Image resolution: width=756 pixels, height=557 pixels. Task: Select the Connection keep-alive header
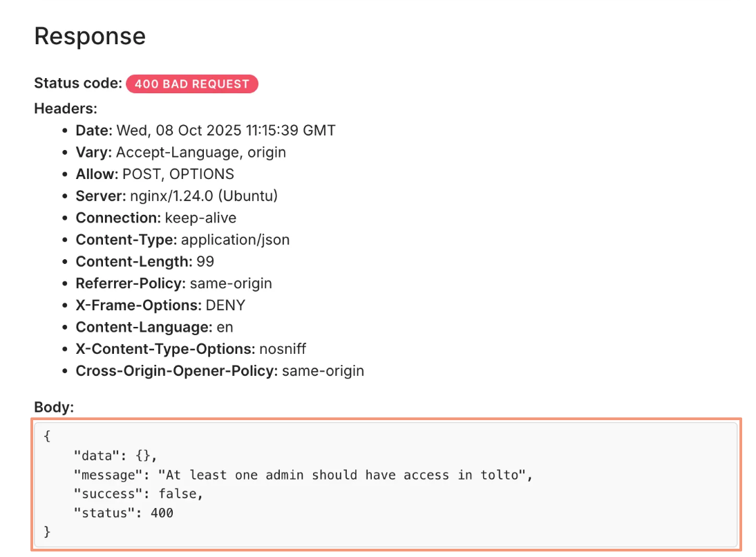tap(155, 218)
